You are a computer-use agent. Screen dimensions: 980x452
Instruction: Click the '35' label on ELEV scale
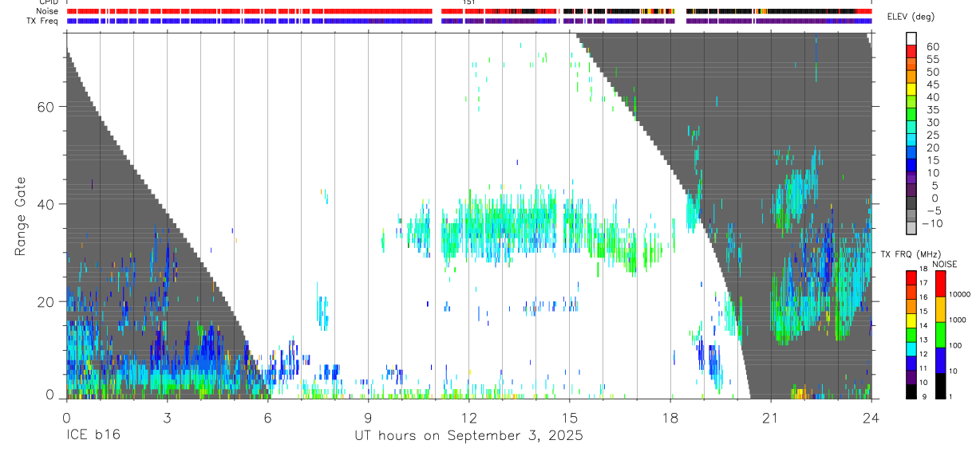tap(932, 109)
